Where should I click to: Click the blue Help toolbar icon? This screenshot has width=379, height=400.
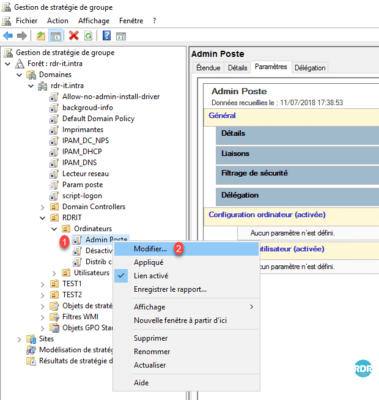click(107, 35)
